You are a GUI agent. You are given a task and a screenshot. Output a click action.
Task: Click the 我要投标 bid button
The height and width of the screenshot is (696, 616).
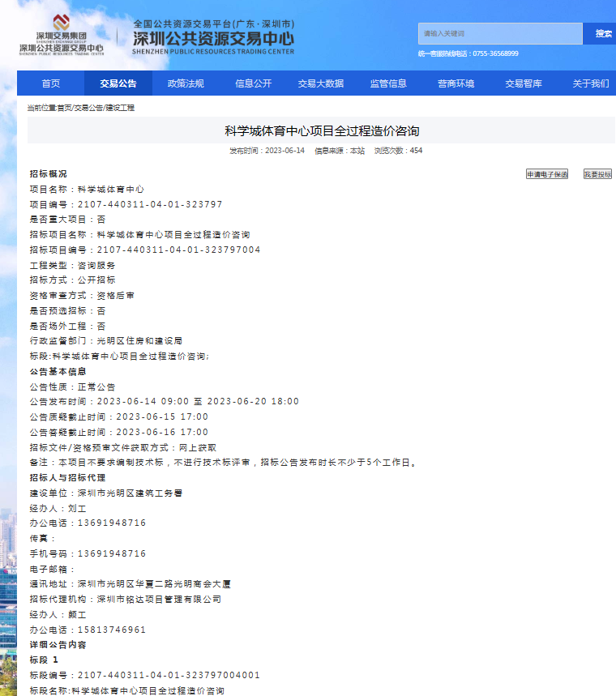pos(597,174)
